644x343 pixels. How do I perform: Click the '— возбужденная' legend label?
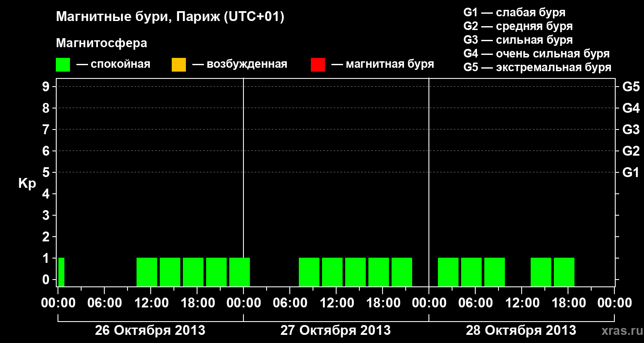pyautogui.click(x=240, y=64)
